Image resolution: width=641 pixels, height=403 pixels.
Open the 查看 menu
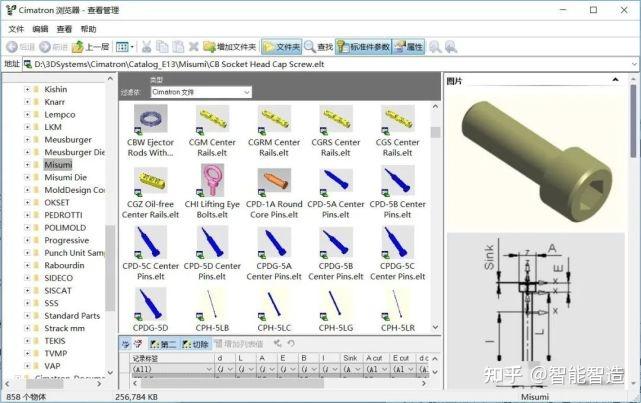click(64, 29)
